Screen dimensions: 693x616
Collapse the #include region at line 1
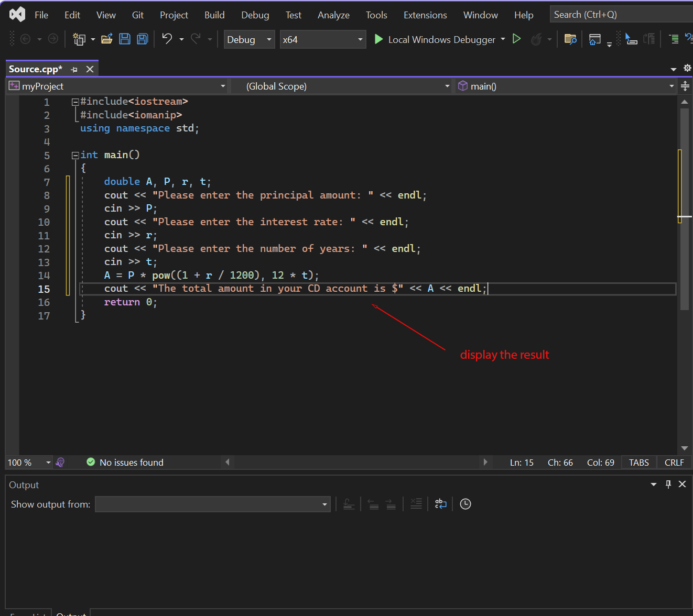tap(75, 102)
